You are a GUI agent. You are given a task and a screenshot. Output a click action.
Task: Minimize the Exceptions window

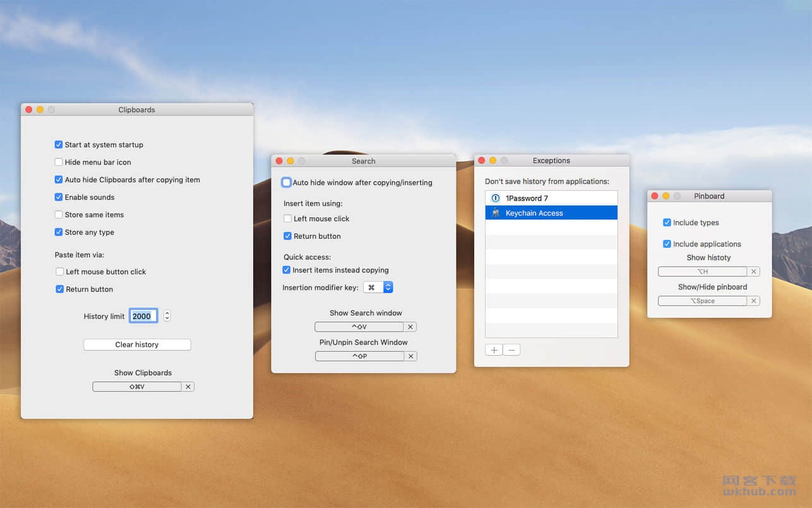click(x=493, y=160)
